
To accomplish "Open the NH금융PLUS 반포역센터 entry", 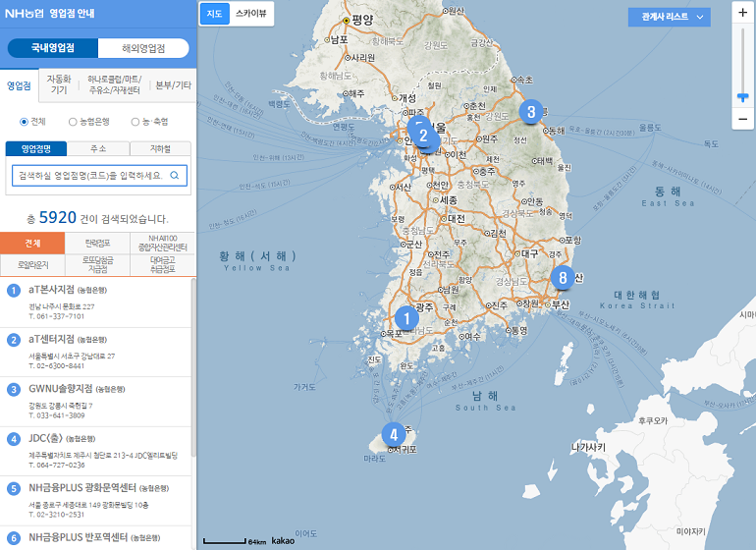I will 95,538.
